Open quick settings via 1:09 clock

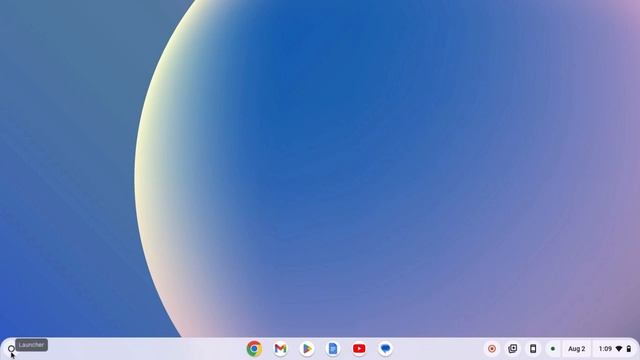[x=605, y=349]
